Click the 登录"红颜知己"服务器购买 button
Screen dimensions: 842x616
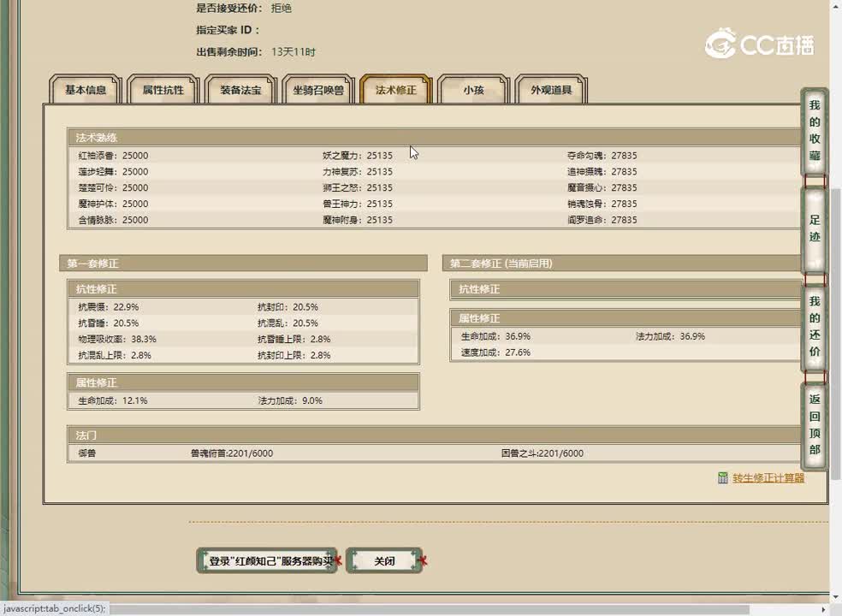click(268, 561)
